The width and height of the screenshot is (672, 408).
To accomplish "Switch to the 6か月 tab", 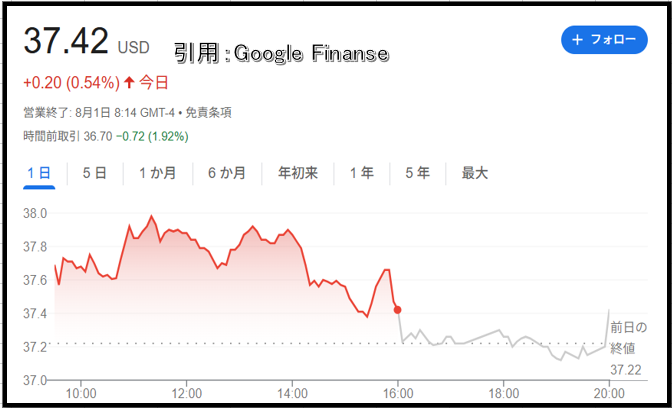I will [227, 173].
